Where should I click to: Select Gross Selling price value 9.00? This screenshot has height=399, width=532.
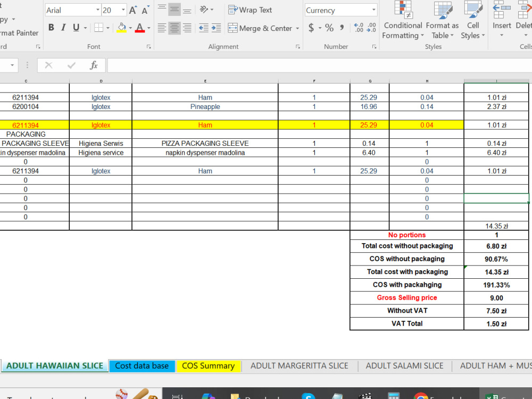(x=496, y=298)
